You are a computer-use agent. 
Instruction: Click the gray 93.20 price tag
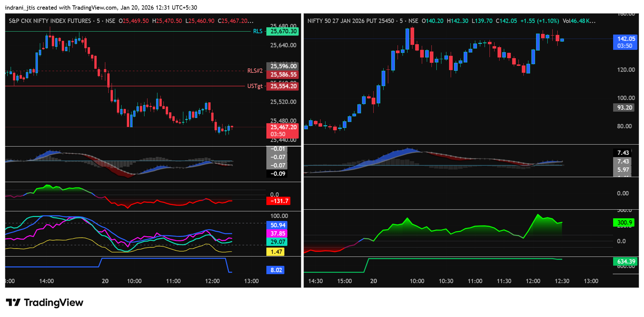(624, 108)
